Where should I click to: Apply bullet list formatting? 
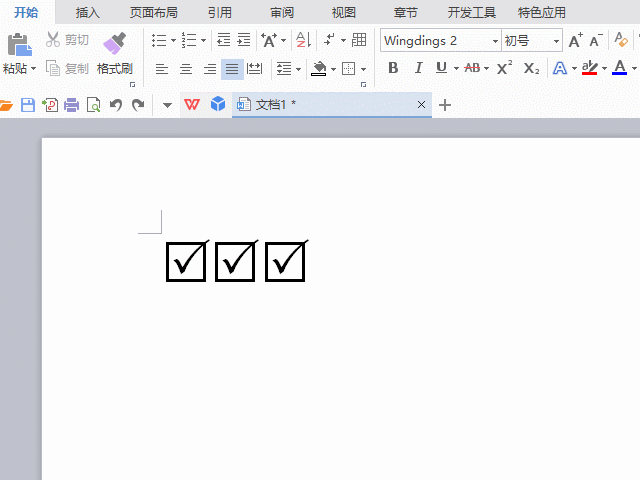tap(159, 40)
